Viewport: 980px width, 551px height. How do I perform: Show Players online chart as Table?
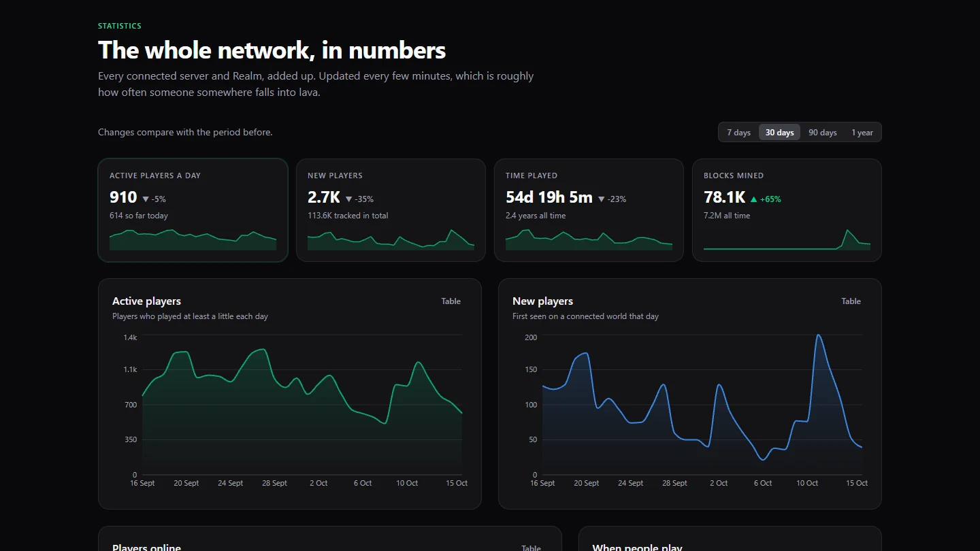(x=531, y=548)
